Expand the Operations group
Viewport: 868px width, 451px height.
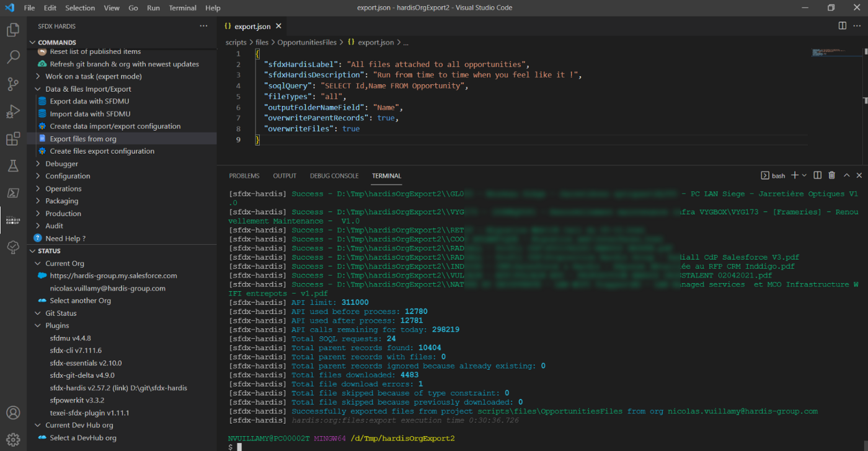[x=122, y=188]
